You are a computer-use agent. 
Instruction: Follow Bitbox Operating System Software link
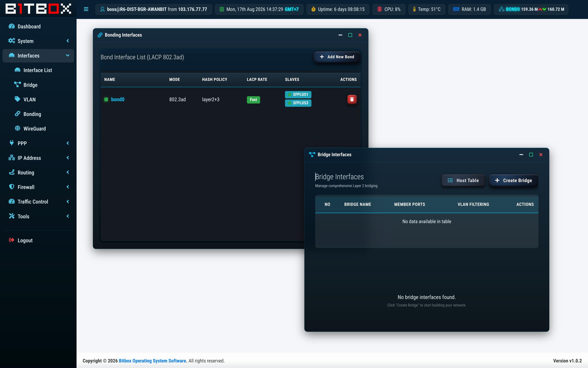pos(152,361)
